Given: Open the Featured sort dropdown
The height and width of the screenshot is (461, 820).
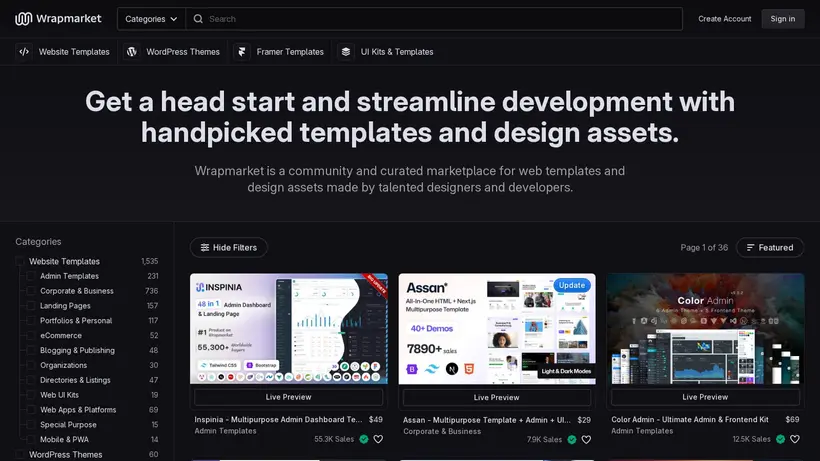Looking at the screenshot, I should pyautogui.click(x=770, y=248).
